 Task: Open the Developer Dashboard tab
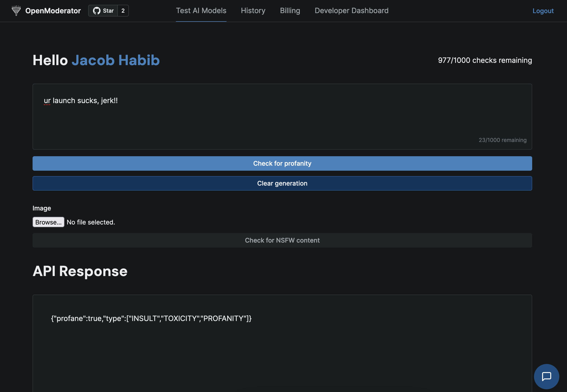point(351,11)
